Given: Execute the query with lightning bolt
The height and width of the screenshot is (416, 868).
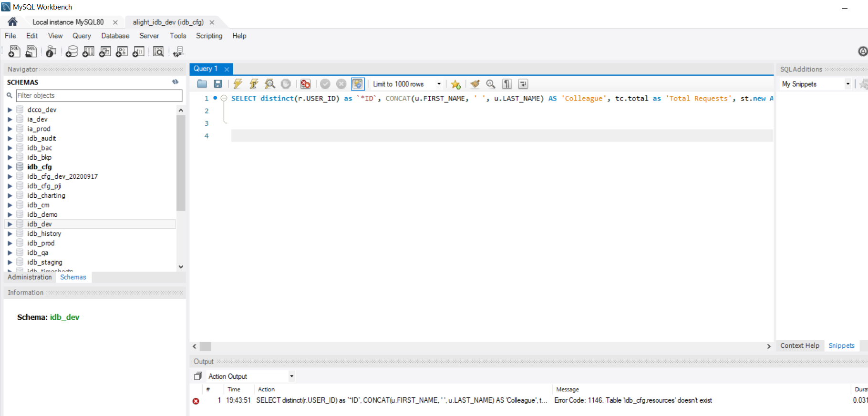Looking at the screenshot, I should tap(238, 84).
